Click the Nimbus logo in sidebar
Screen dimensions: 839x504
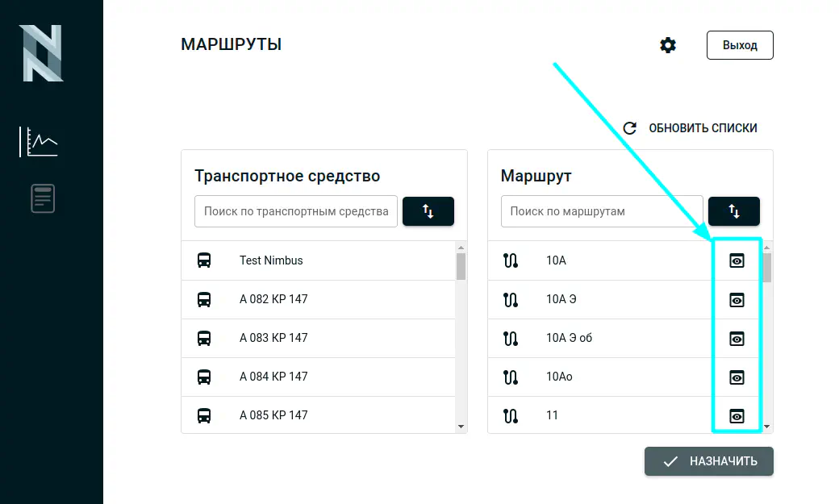point(41,53)
